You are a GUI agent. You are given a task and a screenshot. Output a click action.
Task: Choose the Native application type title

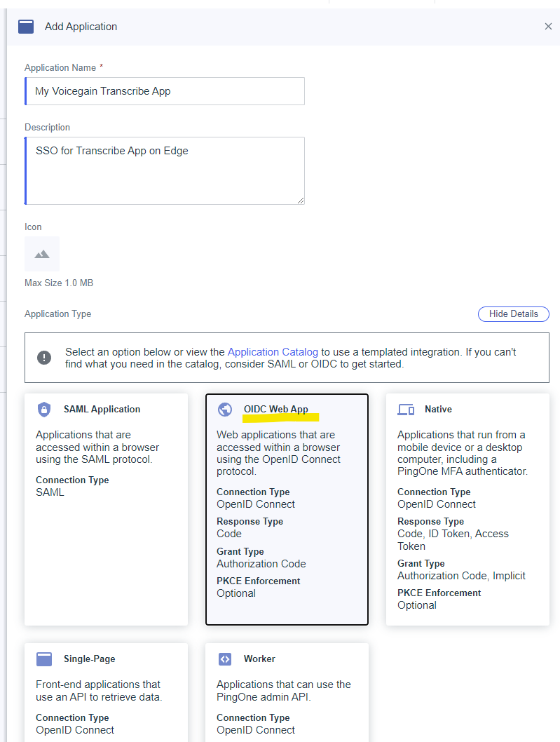[438, 410]
